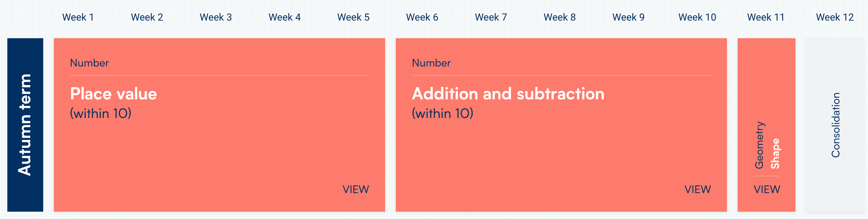This screenshot has width=868, height=219.
Task: Select the Week 5 column header
Action: (353, 17)
